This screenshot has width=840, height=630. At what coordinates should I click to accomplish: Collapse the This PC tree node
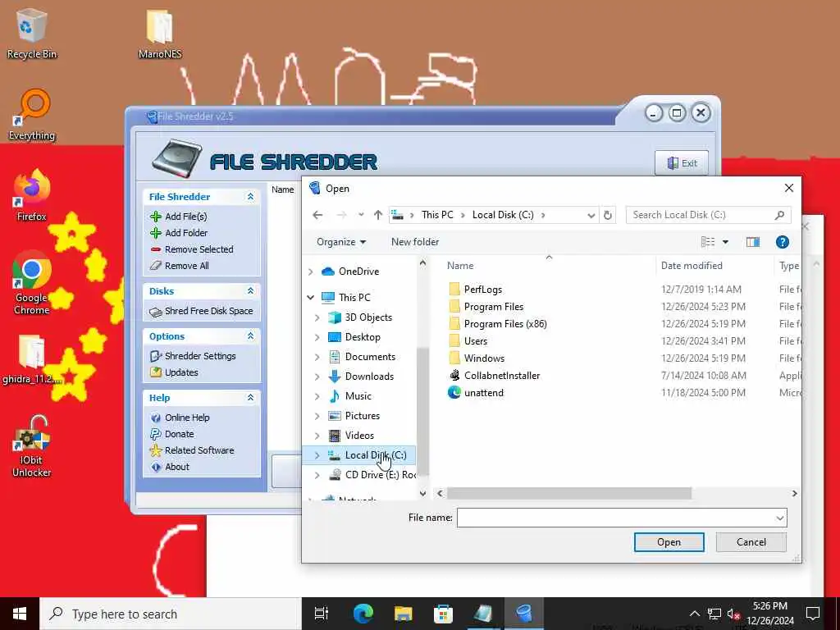click(311, 297)
